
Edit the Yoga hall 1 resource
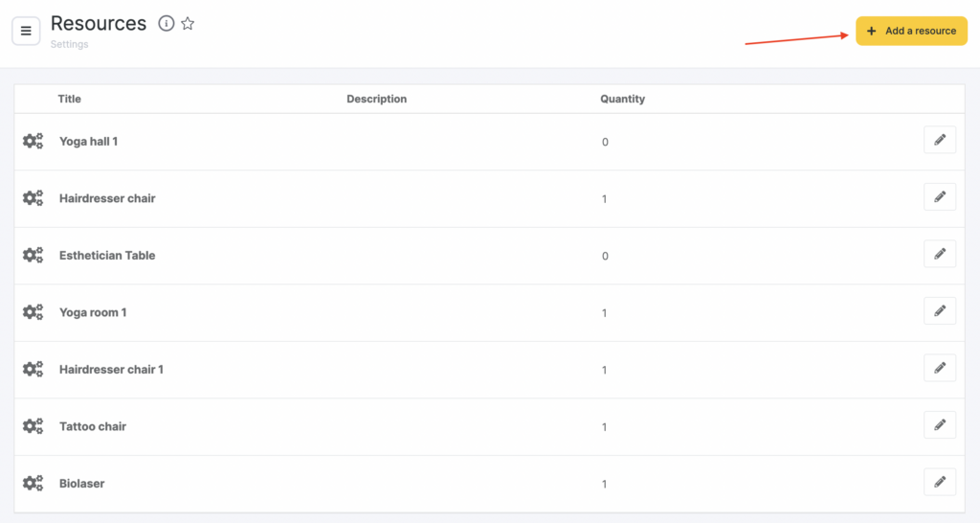(x=939, y=141)
